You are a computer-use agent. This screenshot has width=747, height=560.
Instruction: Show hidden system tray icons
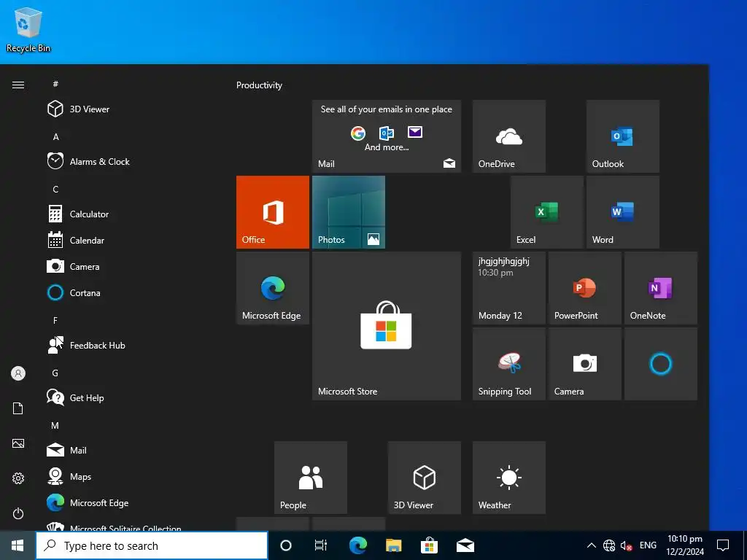[591, 545]
